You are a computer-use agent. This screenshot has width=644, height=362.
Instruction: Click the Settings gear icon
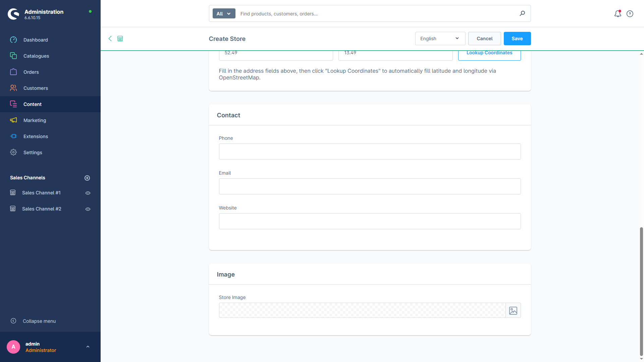(13, 153)
